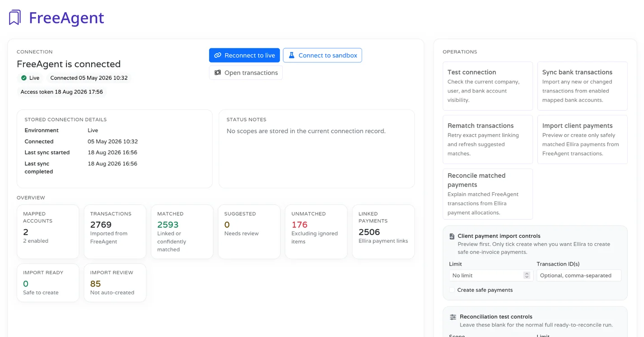Click the Operations section heading

[x=460, y=52]
